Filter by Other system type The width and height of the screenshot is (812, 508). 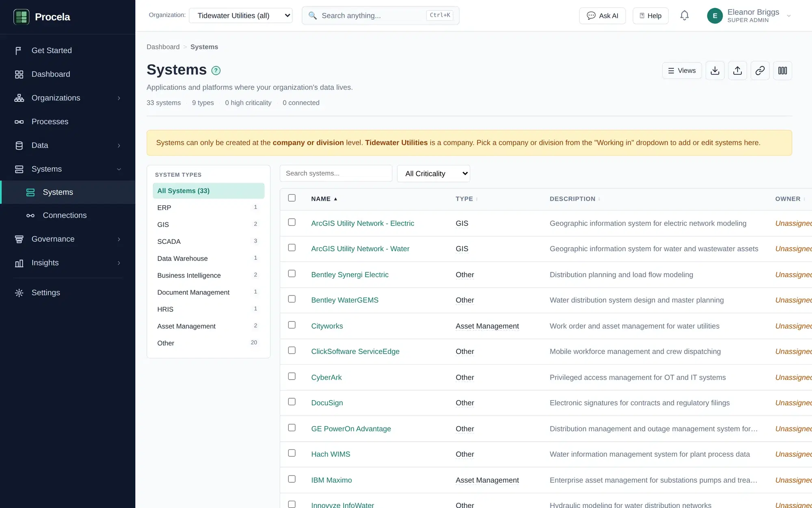pyautogui.click(x=208, y=343)
